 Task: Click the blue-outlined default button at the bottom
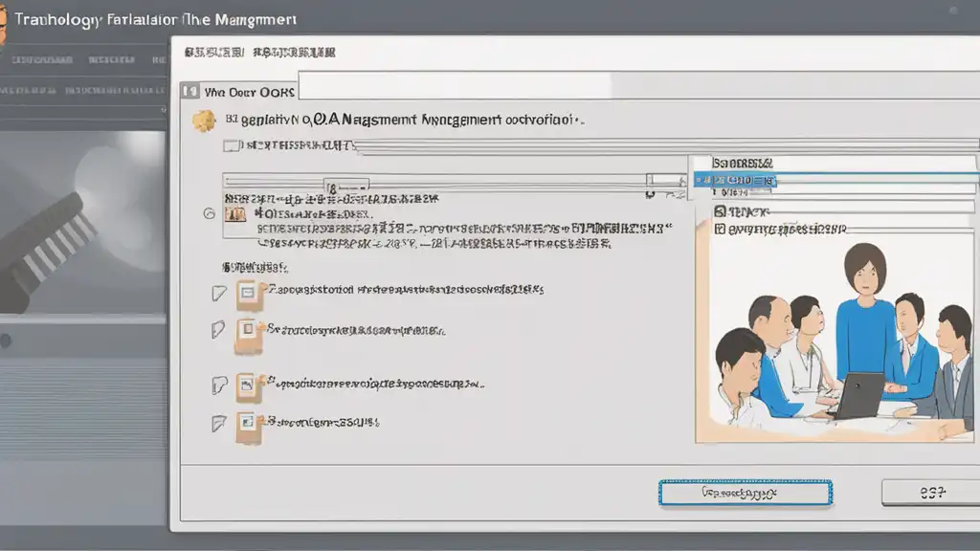click(745, 493)
